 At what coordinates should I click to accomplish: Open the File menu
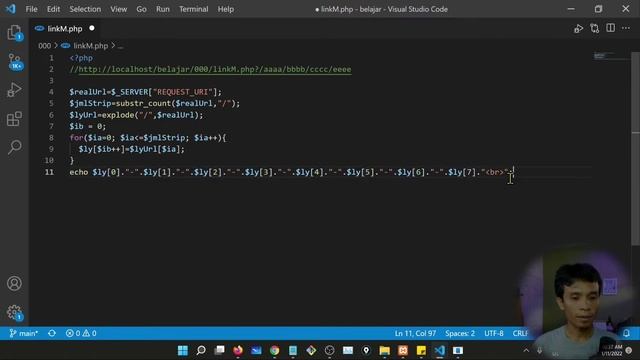[x=31, y=9]
